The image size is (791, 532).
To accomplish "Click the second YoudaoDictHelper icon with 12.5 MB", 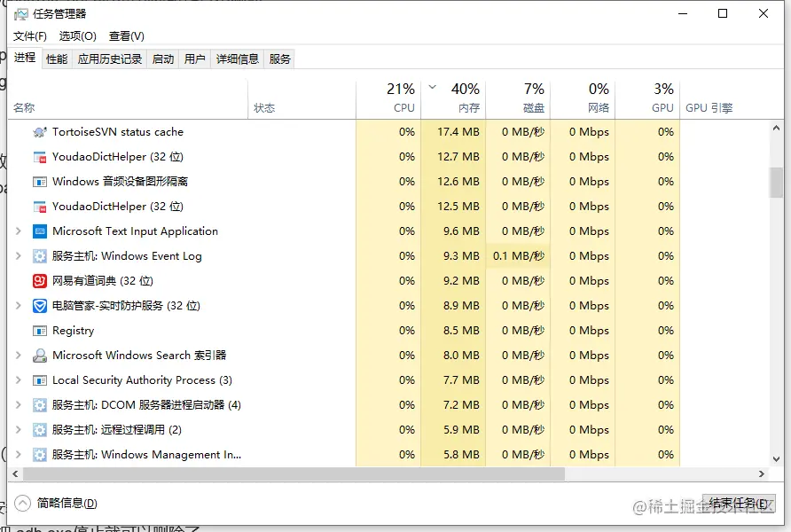I will 40,207.
